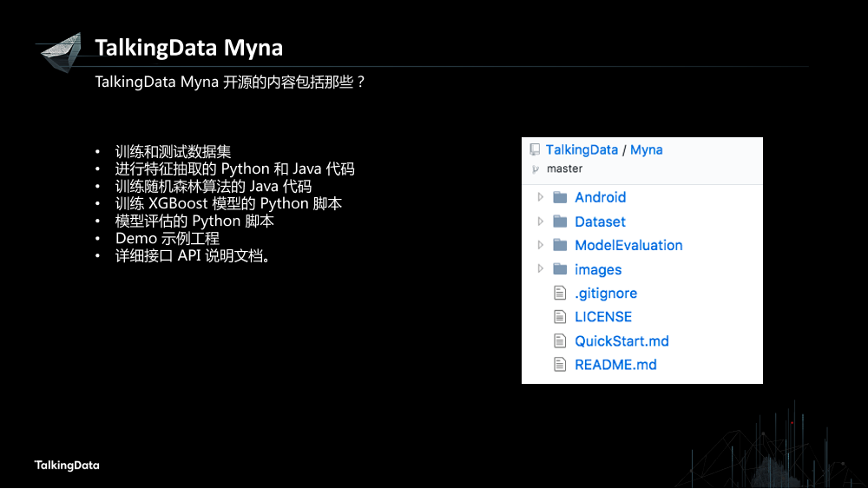Select the bullet '训练和测试数据集'
The width and height of the screenshot is (868, 489).
173,151
